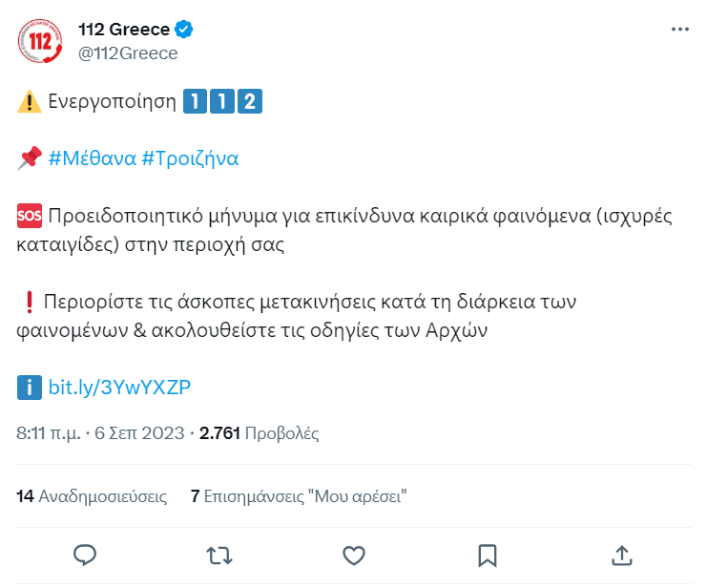
Task: Open the three-dots more options menu
Action: click(x=679, y=30)
